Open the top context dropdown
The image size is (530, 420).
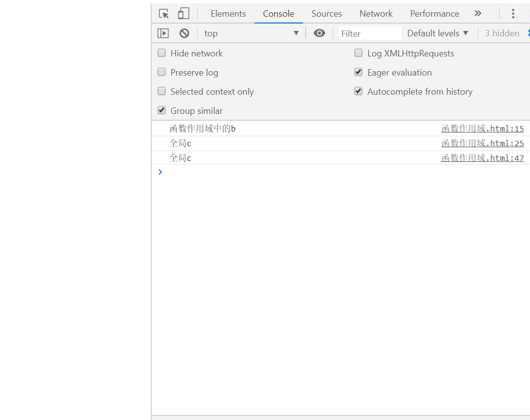[251, 33]
